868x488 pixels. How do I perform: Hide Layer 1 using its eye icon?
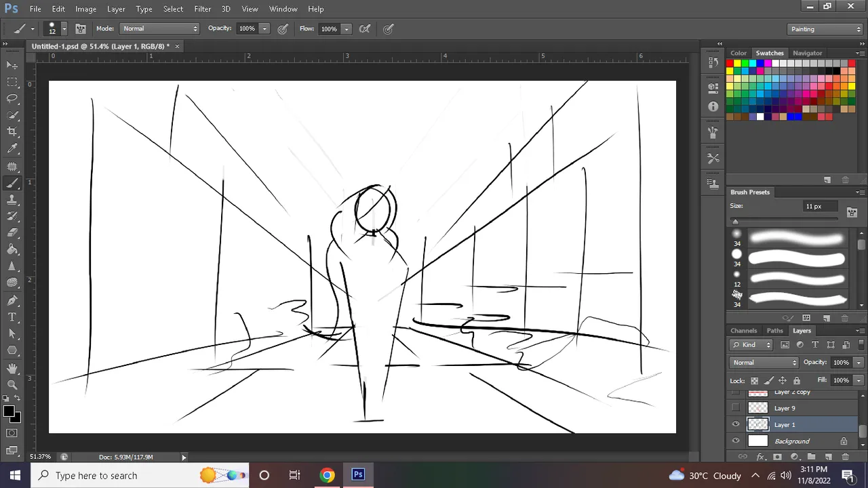[x=736, y=424]
